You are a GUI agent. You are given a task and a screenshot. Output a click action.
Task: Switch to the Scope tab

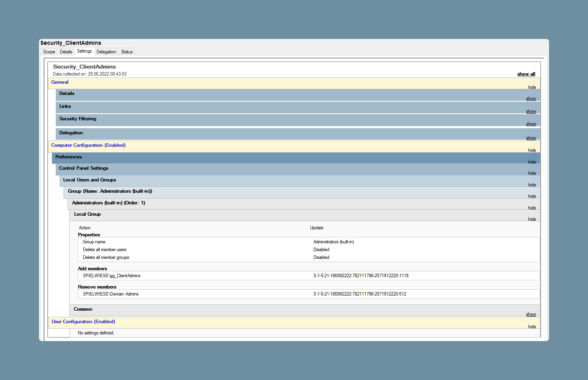[x=49, y=52]
